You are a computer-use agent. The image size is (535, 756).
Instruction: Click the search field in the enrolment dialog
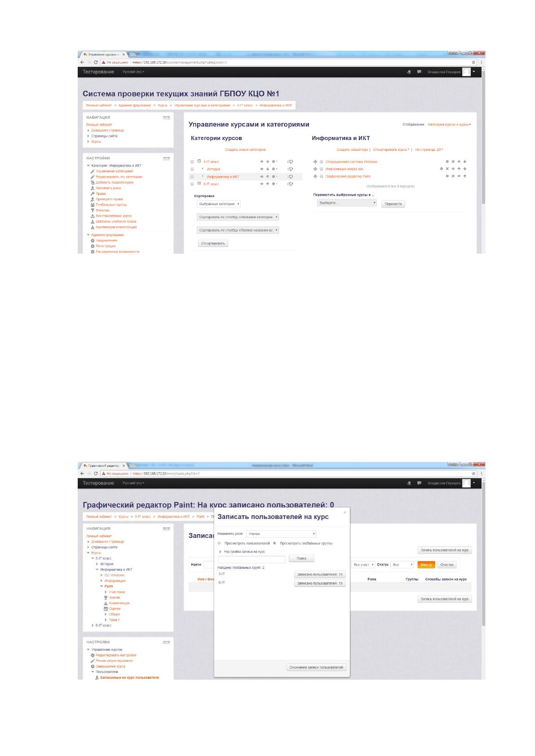(x=252, y=559)
